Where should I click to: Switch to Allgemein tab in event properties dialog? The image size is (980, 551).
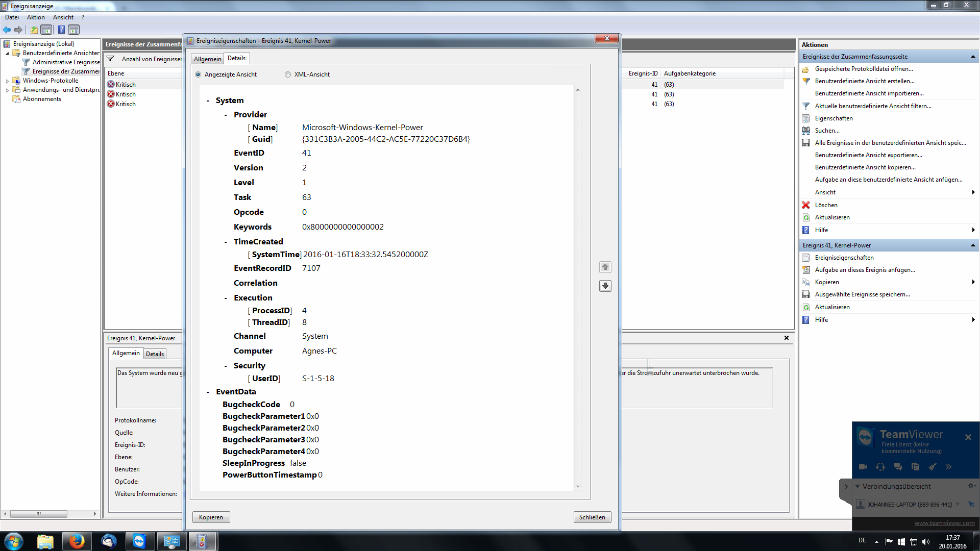[208, 59]
